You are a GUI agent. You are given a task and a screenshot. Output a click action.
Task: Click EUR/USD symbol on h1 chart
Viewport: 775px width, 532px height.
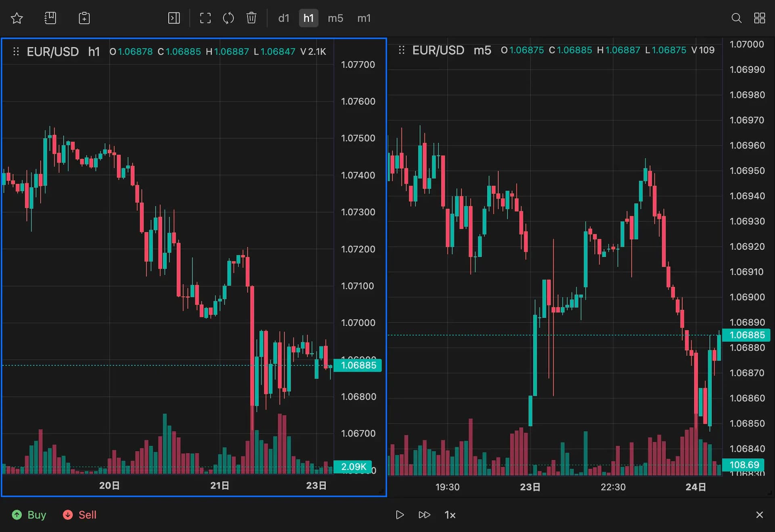point(53,52)
